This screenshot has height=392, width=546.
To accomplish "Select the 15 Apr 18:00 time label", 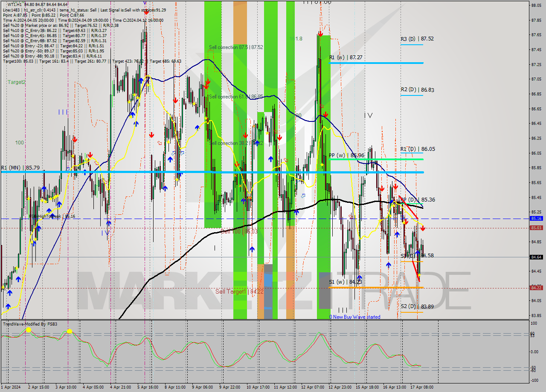I will click(x=368, y=387).
